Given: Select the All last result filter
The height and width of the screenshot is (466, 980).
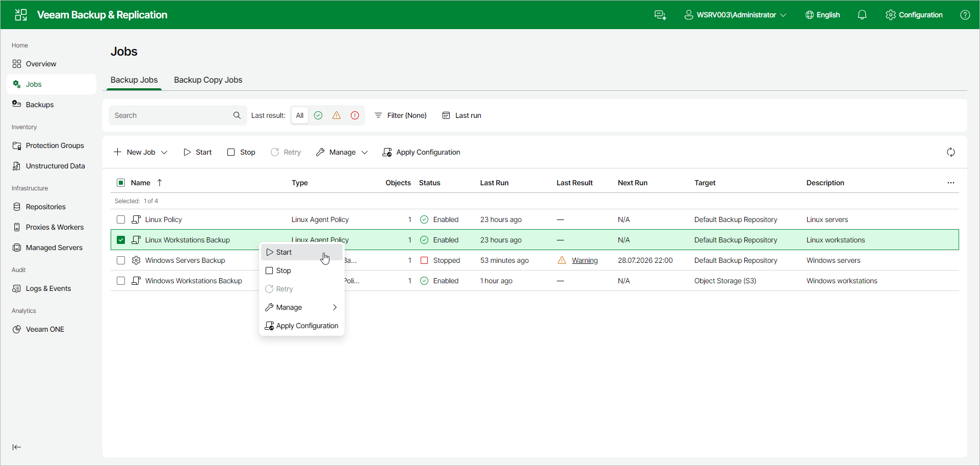Looking at the screenshot, I should tap(300, 115).
